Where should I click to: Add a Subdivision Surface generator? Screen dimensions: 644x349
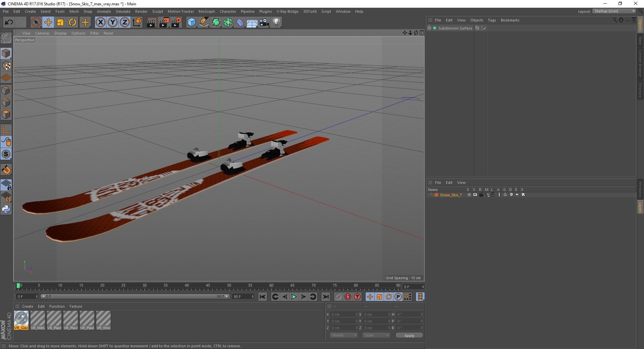tap(216, 22)
